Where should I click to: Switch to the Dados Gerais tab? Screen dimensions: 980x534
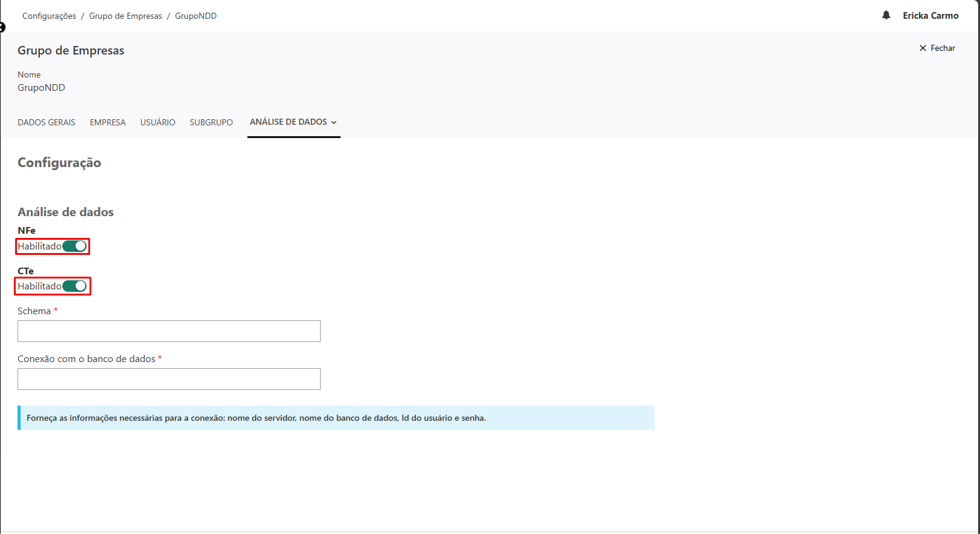(47, 122)
